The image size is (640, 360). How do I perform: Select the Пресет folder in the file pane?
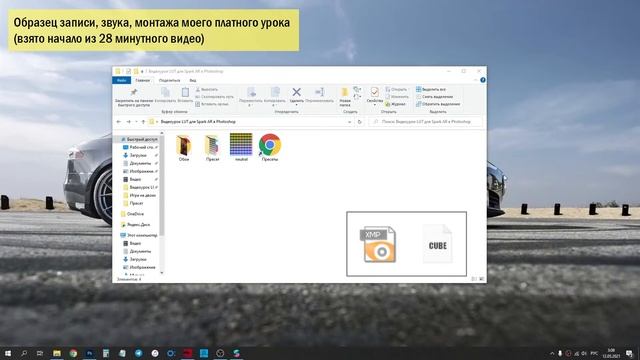click(212, 148)
